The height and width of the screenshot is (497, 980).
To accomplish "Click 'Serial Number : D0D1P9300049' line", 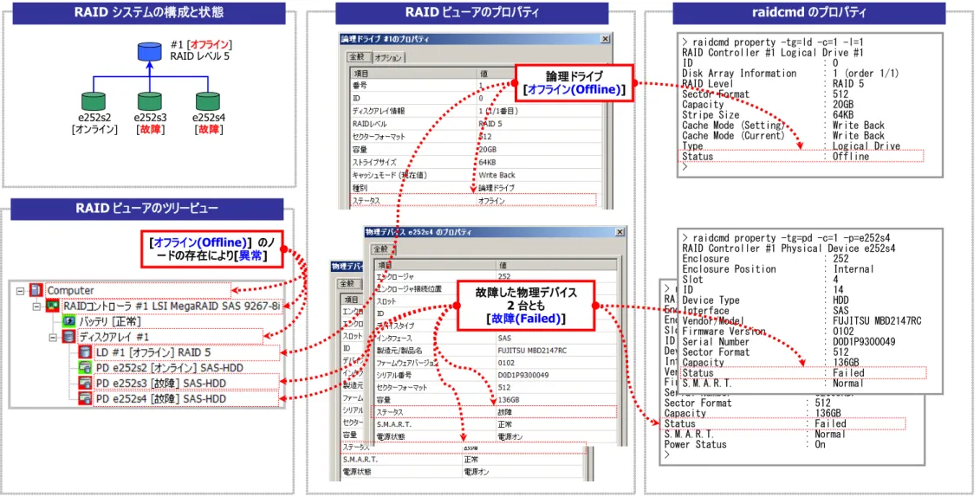I will (x=789, y=341).
